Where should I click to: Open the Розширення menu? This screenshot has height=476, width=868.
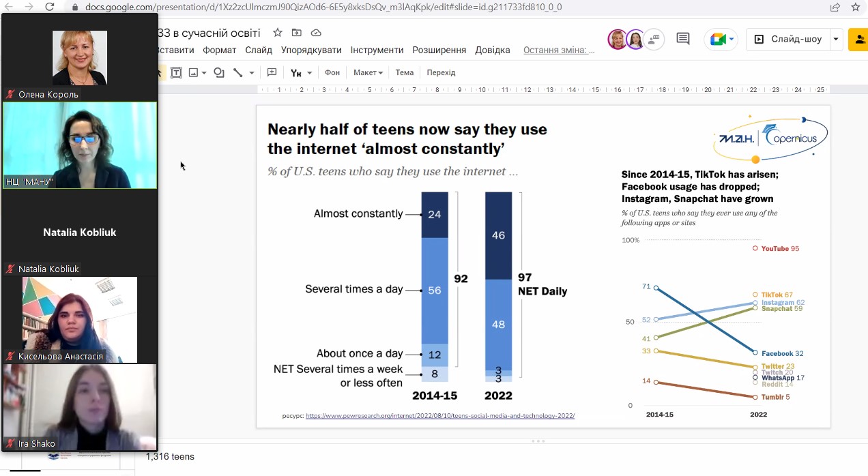point(439,50)
